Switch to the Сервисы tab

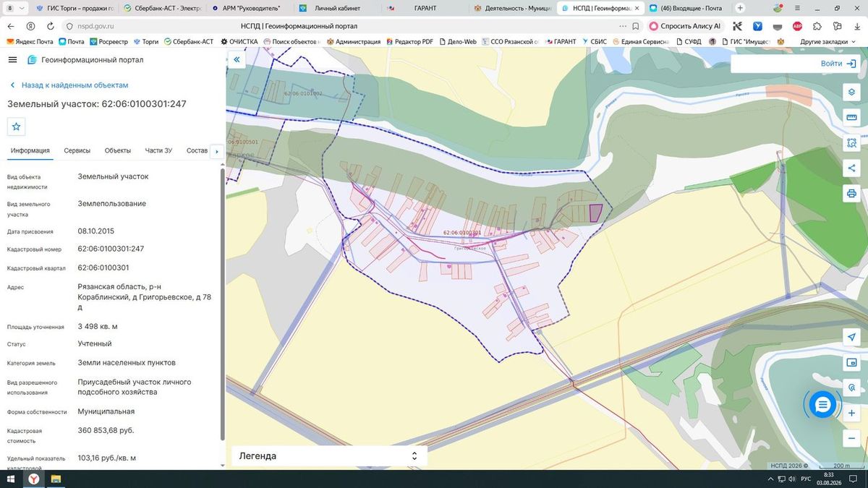coord(77,150)
